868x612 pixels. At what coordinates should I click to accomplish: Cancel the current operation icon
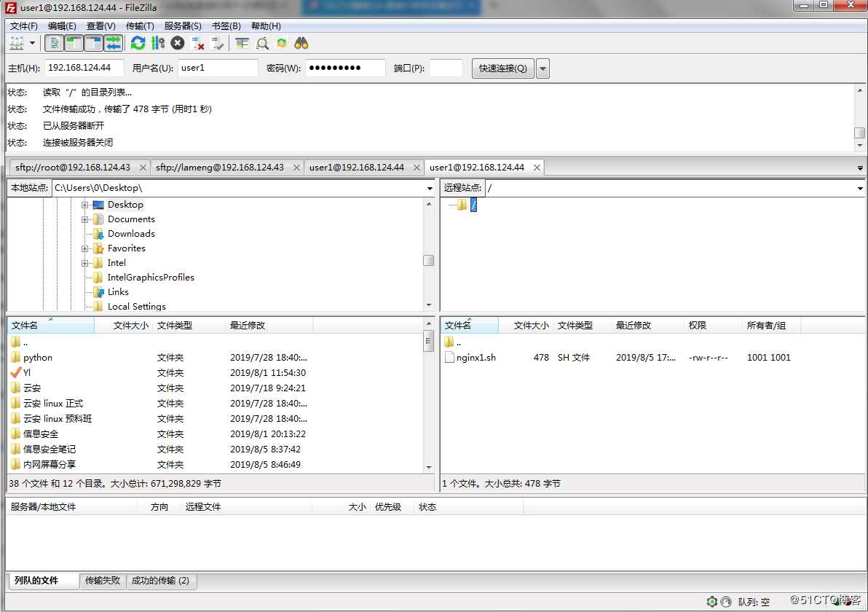point(178,43)
